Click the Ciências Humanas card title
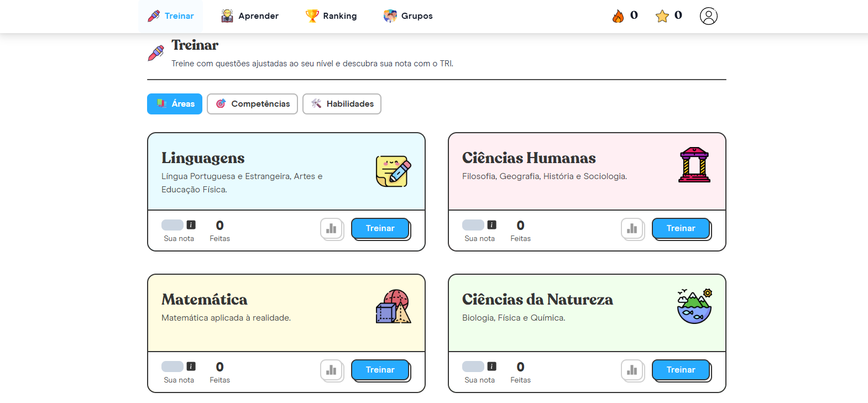The width and height of the screenshot is (868, 403). point(529,158)
